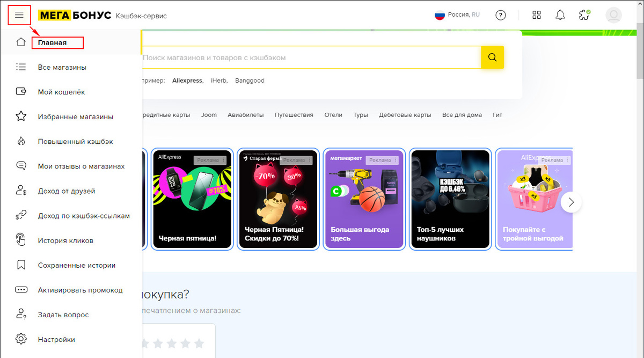Image resolution: width=644 pixels, height=358 pixels.
Task: Click the flame icon beside Повышенный кэшбэк
Action: (x=21, y=141)
